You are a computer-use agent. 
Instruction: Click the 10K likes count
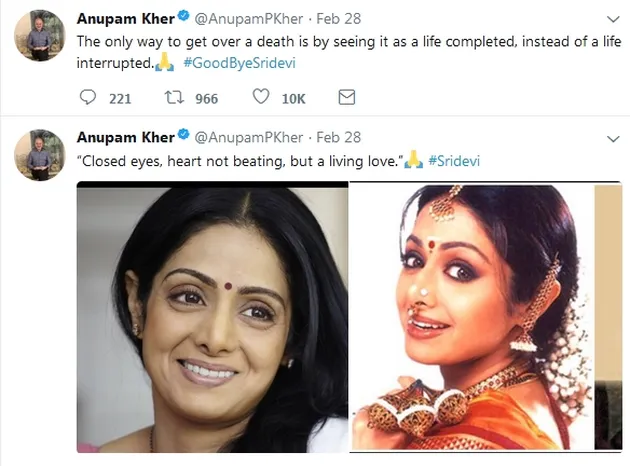tap(294, 98)
